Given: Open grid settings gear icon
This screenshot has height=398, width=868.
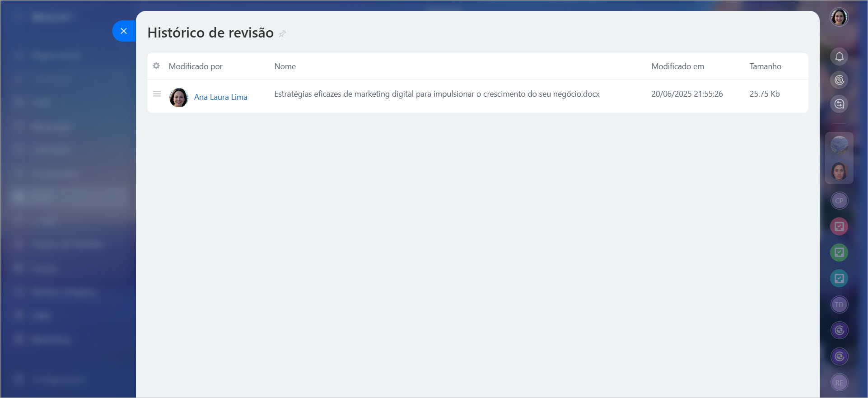Looking at the screenshot, I should [156, 66].
